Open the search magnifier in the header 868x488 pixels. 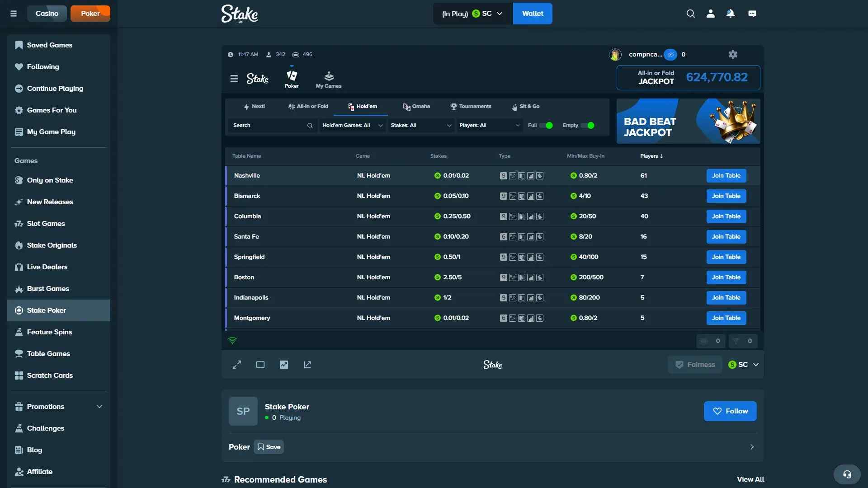pyautogui.click(x=690, y=14)
